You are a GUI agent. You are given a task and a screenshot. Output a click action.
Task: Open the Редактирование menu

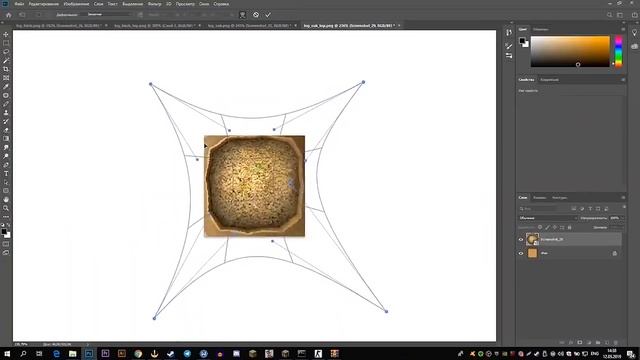(44, 4)
